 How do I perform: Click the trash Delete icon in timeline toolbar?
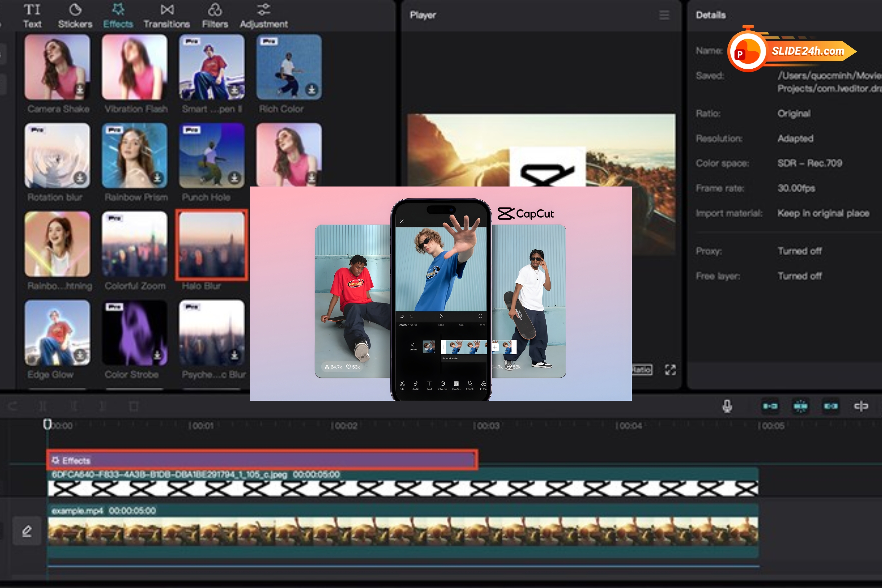coord(134,406)
